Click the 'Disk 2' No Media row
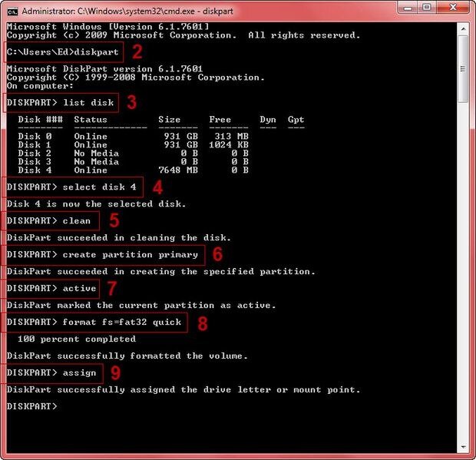 [x=133, y=153]
